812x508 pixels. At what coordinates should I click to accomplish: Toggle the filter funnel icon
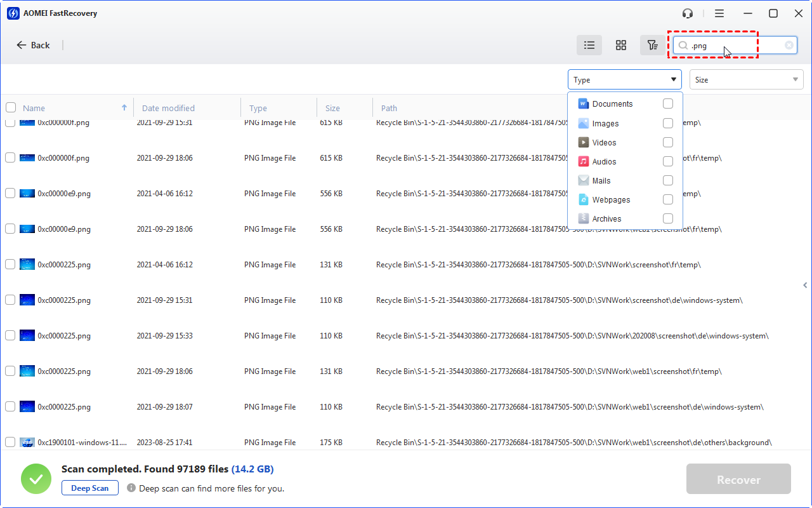[x=652, y=45]
